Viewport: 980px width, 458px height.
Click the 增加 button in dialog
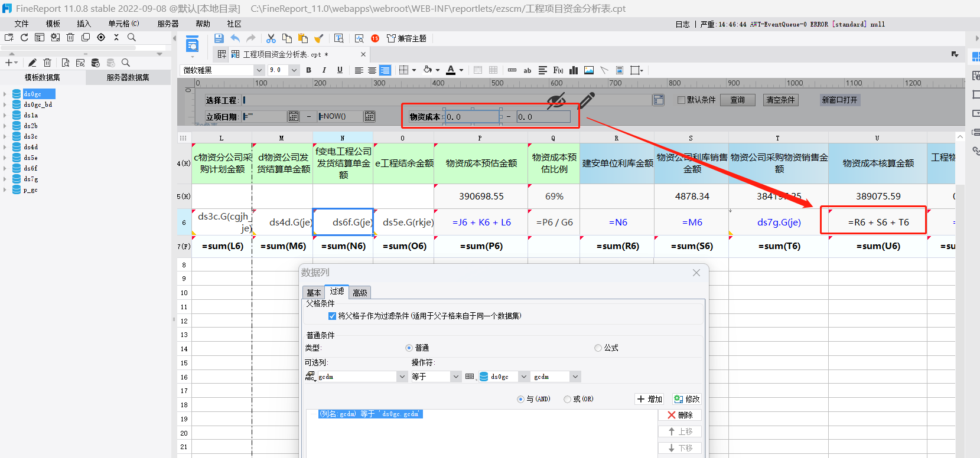click(650, 399)
